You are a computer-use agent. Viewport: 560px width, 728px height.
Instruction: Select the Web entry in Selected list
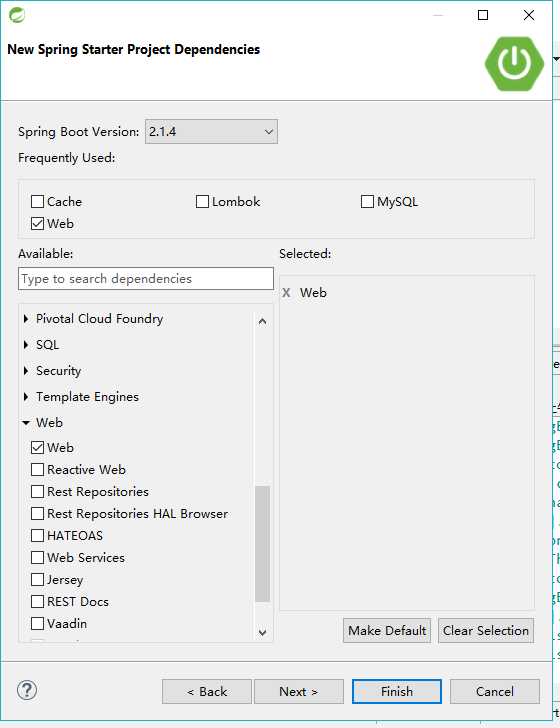[x=313, y=293]
